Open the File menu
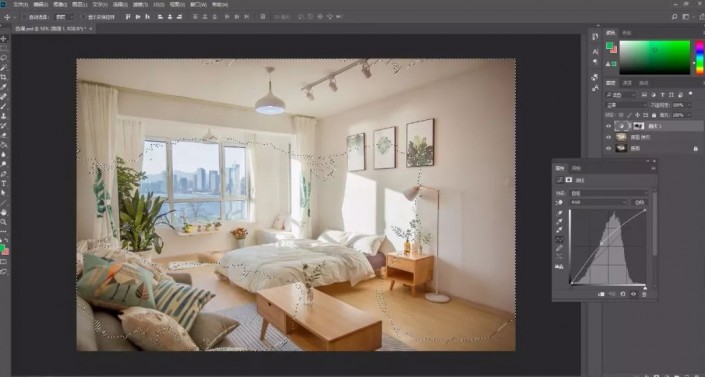The image size is (705, 377). click(21, 4)
